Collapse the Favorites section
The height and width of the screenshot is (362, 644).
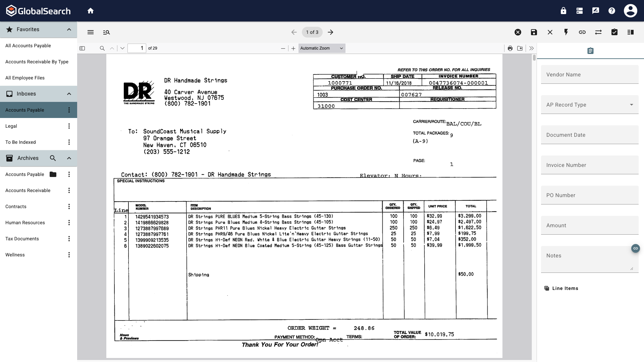click(69, 29)
